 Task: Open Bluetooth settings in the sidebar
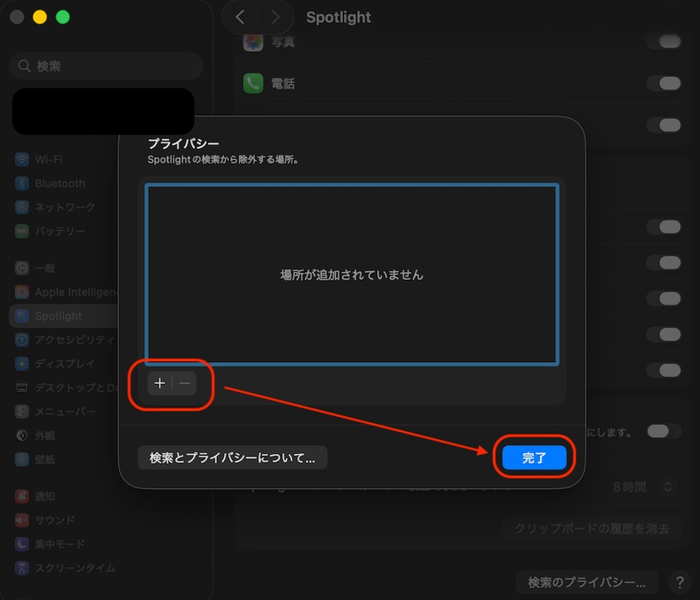pos(65,184)
